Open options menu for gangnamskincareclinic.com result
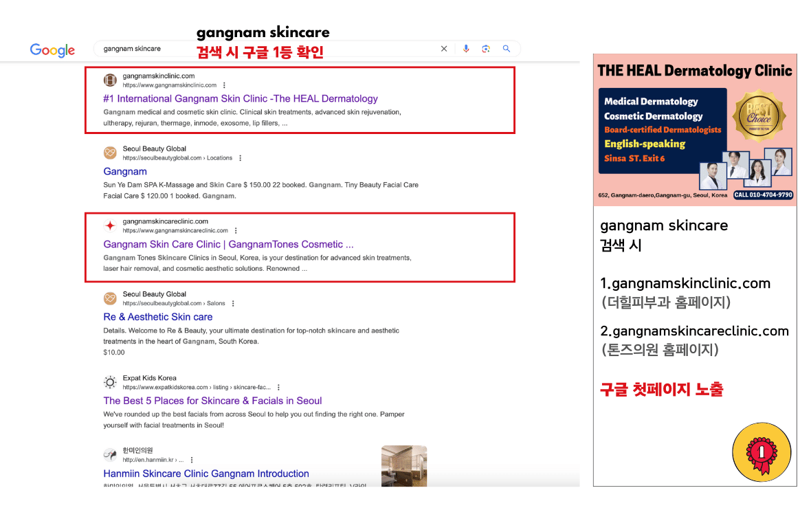The width and height of the screenshot is (811, 532). click(236, 230)
